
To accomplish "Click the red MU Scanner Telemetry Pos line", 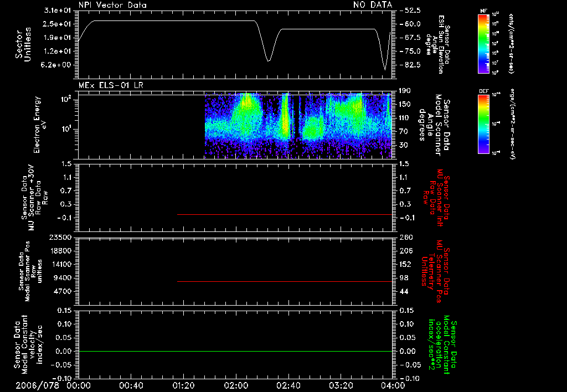I will pyautogui.click(x=285, y=281).
